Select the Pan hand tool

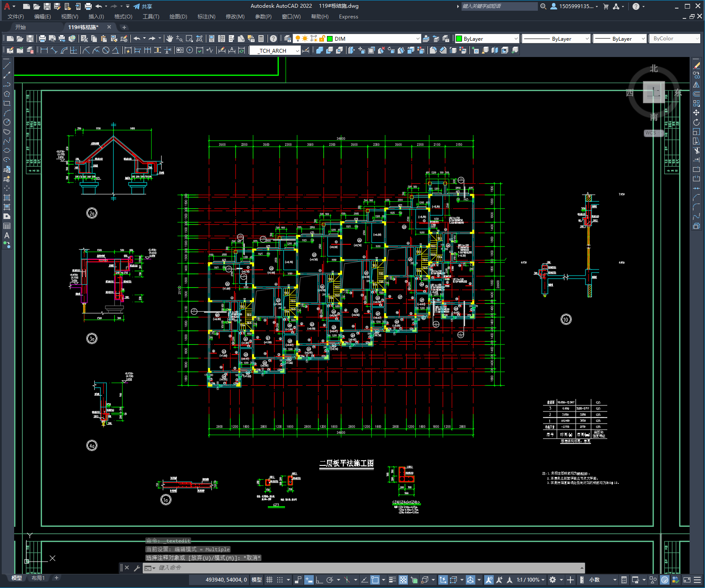[170, 39]
